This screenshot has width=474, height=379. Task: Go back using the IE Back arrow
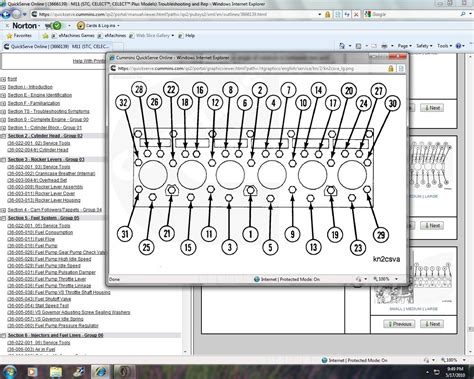click(5, 14)
